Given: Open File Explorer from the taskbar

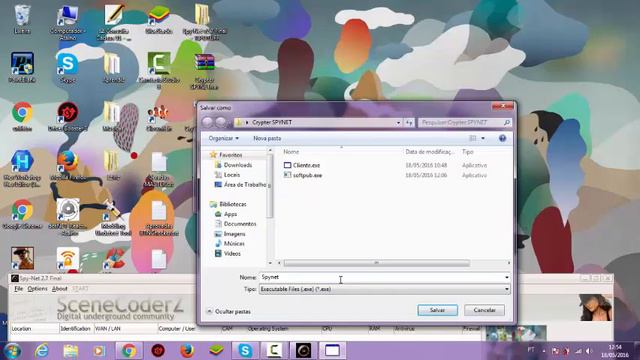Looking at the screenshot, I should [70, 351].
